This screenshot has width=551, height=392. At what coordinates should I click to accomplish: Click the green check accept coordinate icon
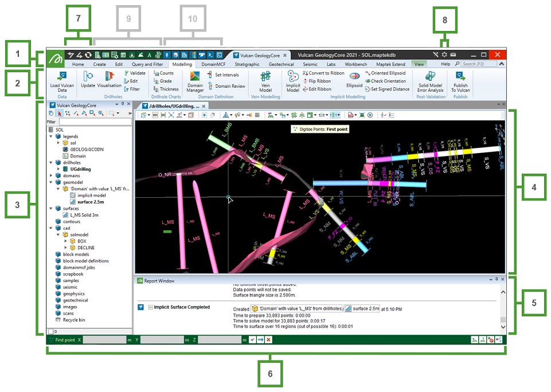(252, 340)
